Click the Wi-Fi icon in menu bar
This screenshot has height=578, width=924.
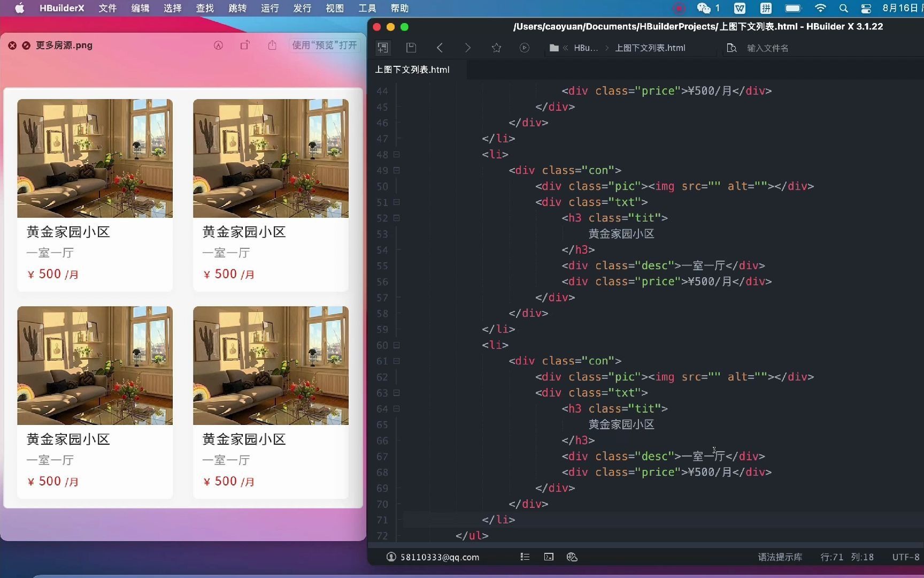click(x=820, y=8)
